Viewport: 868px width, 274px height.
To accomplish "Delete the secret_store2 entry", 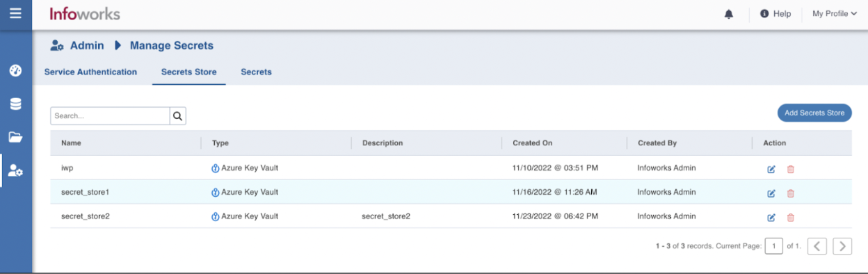I will (x=790, y=218).
